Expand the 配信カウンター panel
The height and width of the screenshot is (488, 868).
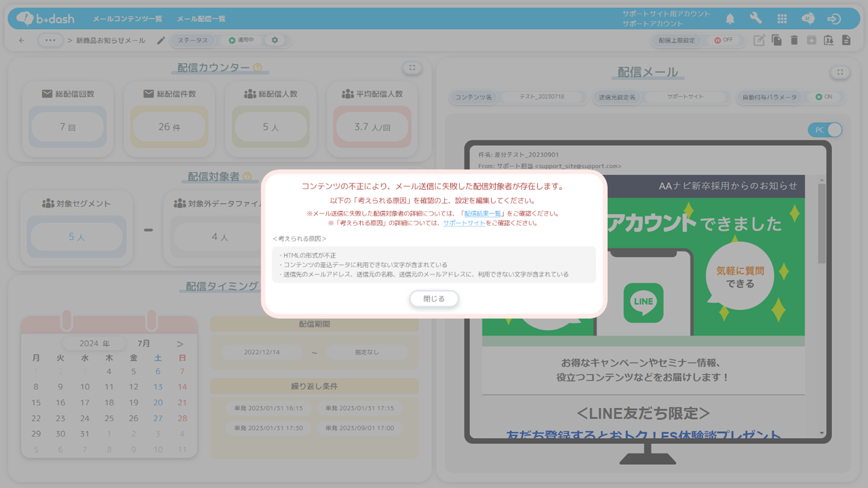coord(412,68)
